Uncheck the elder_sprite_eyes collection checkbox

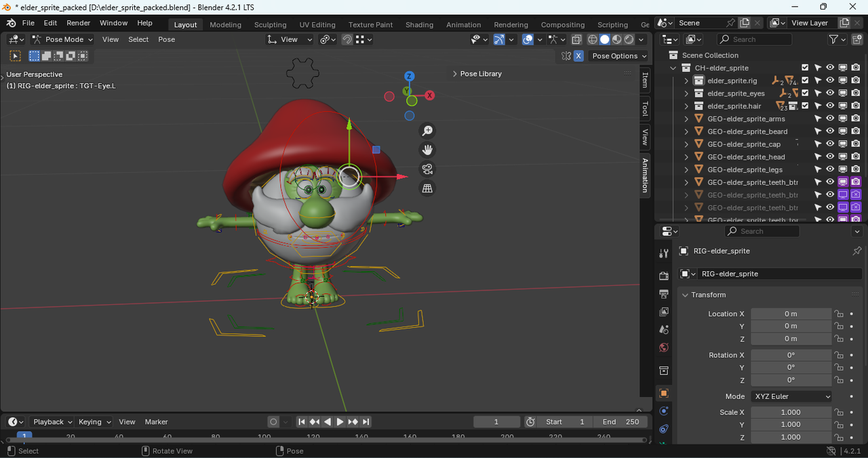pyautogui.click(x=805, y=93)
